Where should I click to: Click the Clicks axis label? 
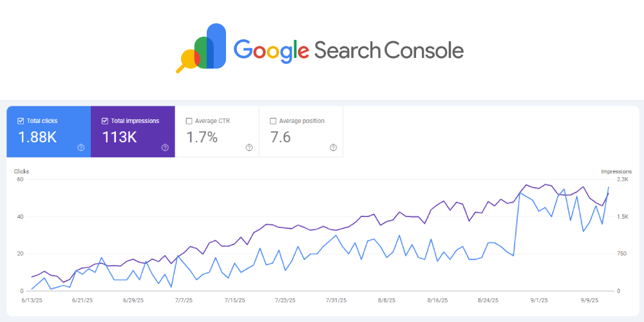(22, 171)
